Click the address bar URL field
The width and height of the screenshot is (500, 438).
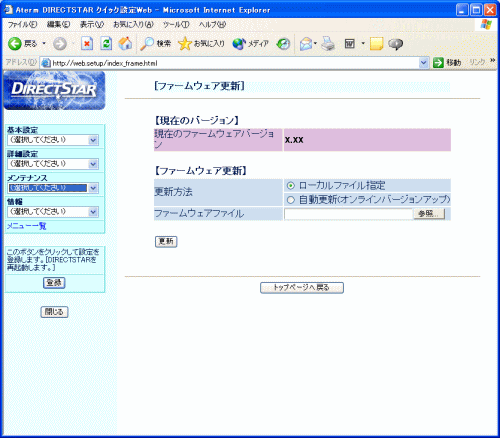point(235,63)
